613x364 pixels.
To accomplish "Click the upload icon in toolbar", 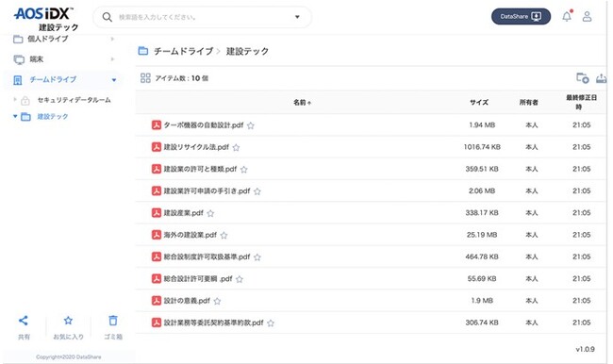I will (x=602, y=78).
